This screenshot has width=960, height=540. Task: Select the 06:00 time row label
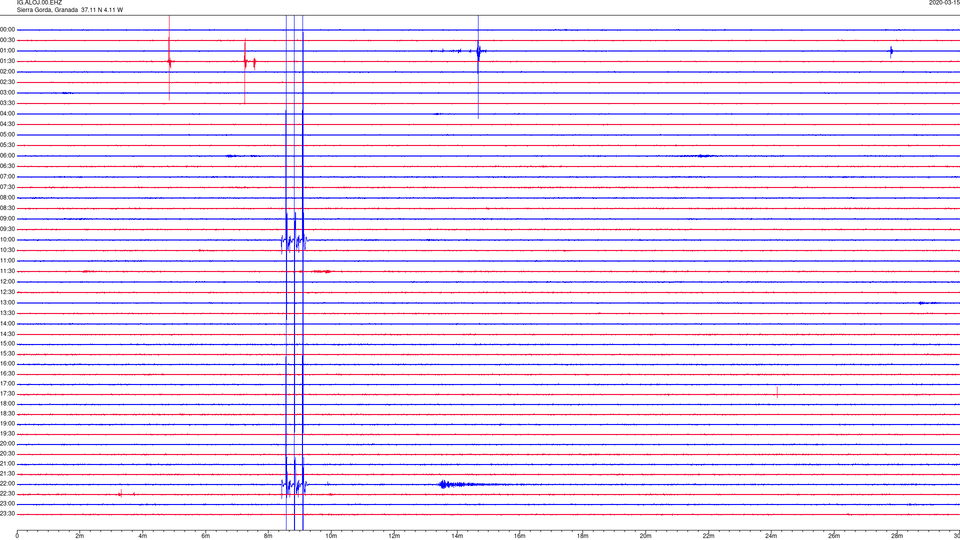8,156
